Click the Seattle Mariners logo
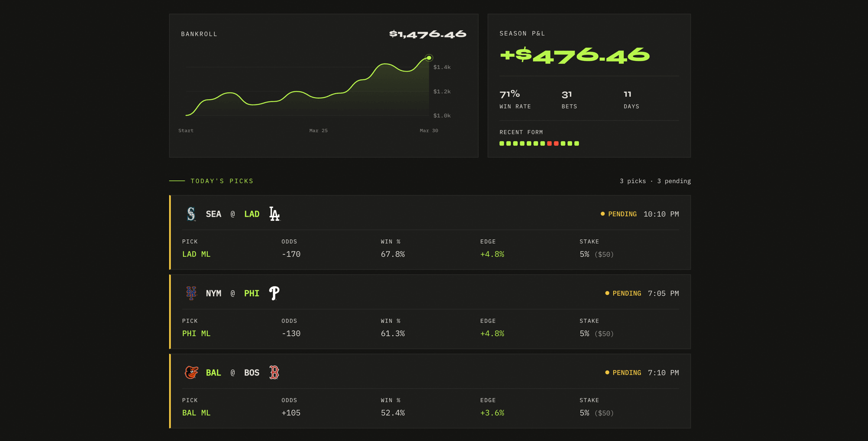 (191, 214)
